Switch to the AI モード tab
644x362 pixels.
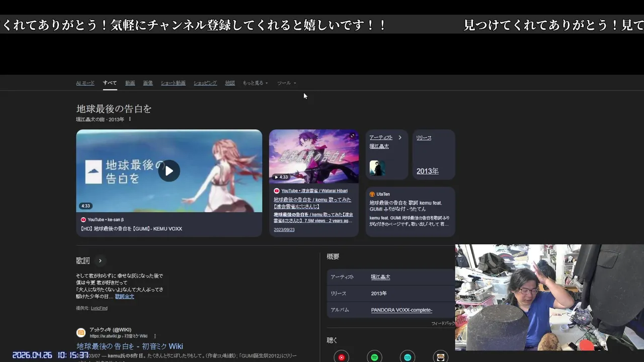[x=85, y=83]
